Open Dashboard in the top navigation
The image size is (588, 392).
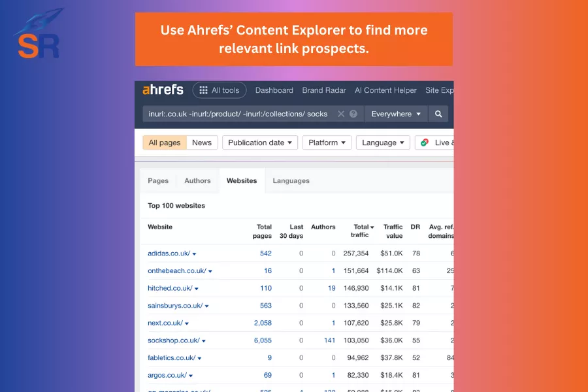(274, 90)
